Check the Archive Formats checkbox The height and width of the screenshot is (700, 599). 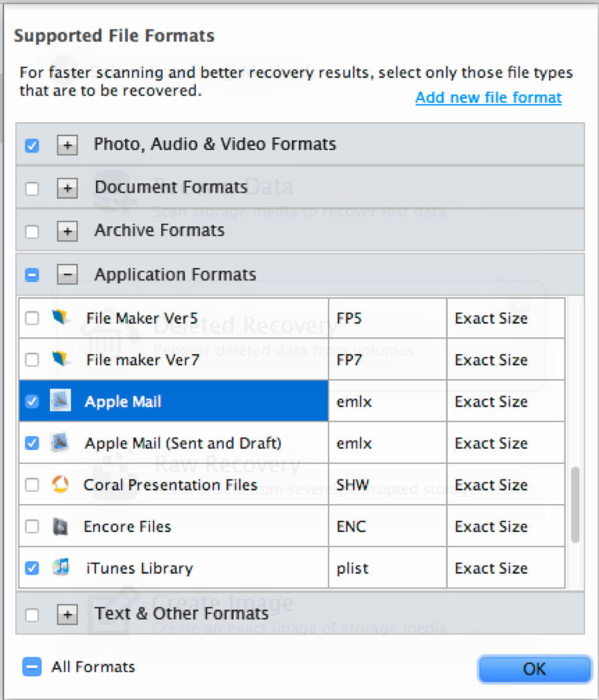(x=32, y=231)
